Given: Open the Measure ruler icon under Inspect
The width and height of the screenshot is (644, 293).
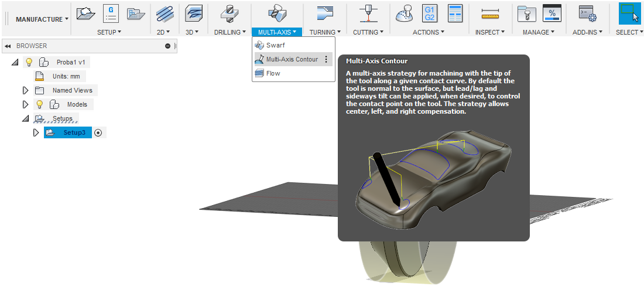Looking at the screenshot, I should (x=490, y=13).
